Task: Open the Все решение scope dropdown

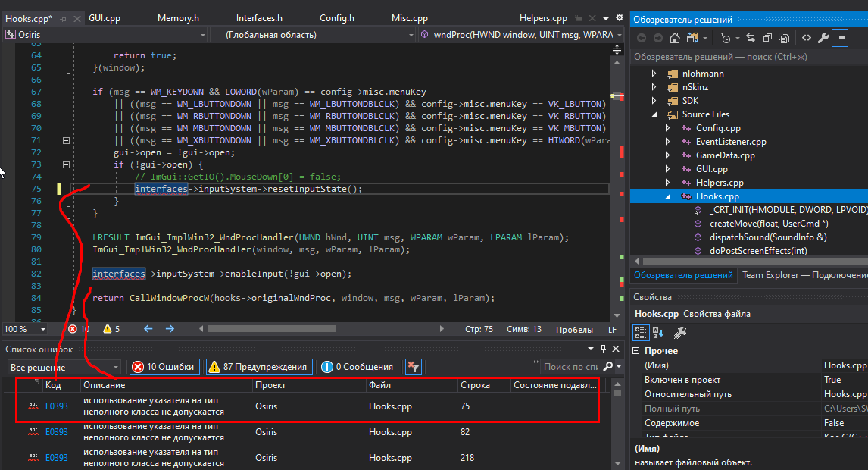Action: pyautogui.click(x=64, y=367)
